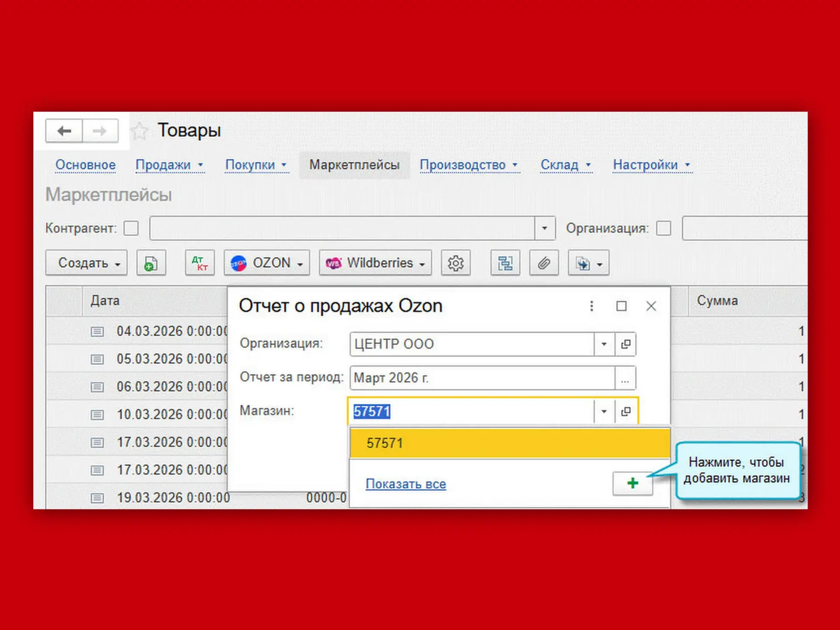Open the Покупки menu

click(257, 165)
